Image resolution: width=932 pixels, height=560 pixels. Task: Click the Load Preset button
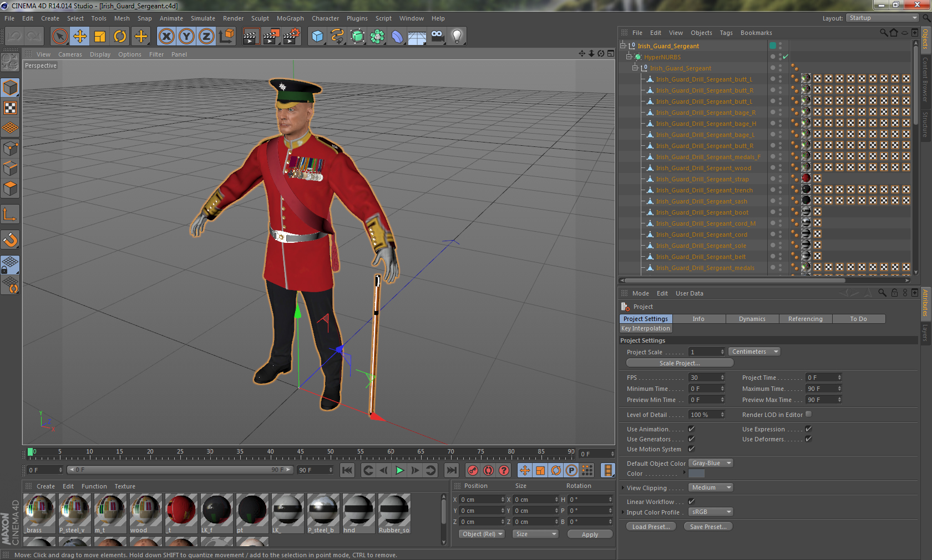coord(651,527)
